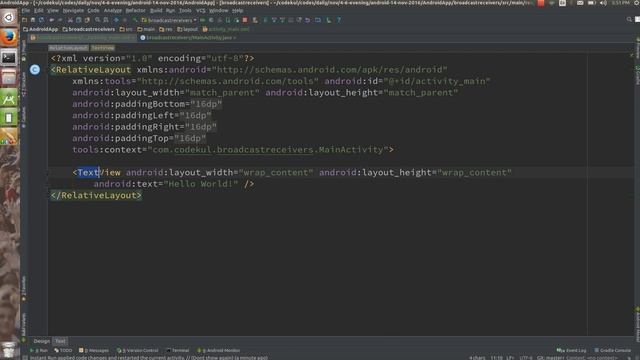Open the File menu
640x360 pixels.
pyautogui.click(x=26, y=11)
